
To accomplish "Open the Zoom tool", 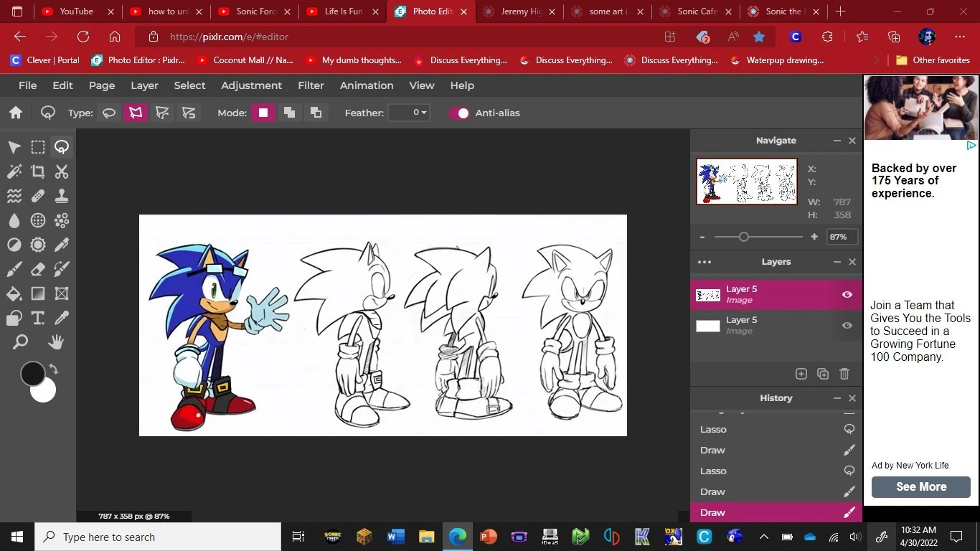I will 19,342.
